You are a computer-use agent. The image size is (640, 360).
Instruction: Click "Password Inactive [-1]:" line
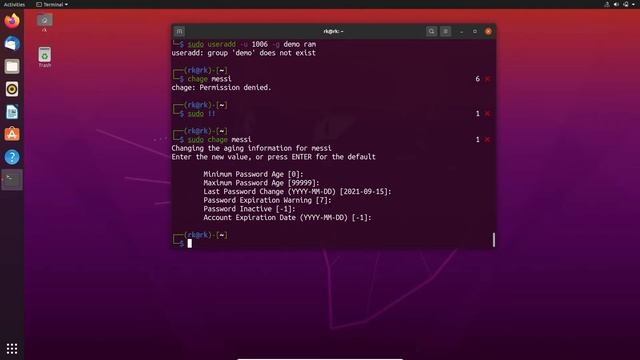point(249,209)
